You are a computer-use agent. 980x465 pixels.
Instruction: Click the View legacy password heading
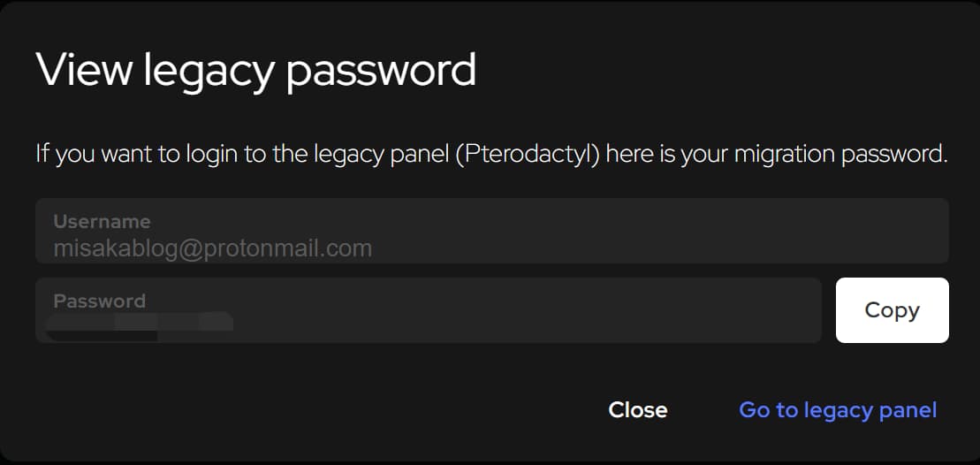(255, 70)
